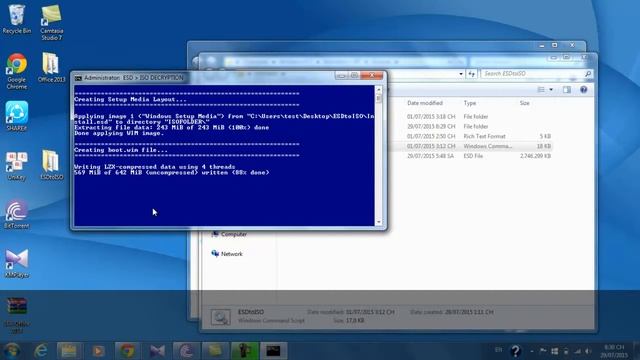This screenshot has width=640, height=360.
Task: Click the command prompt scrollbar up arrow
Action: (379, 89)
